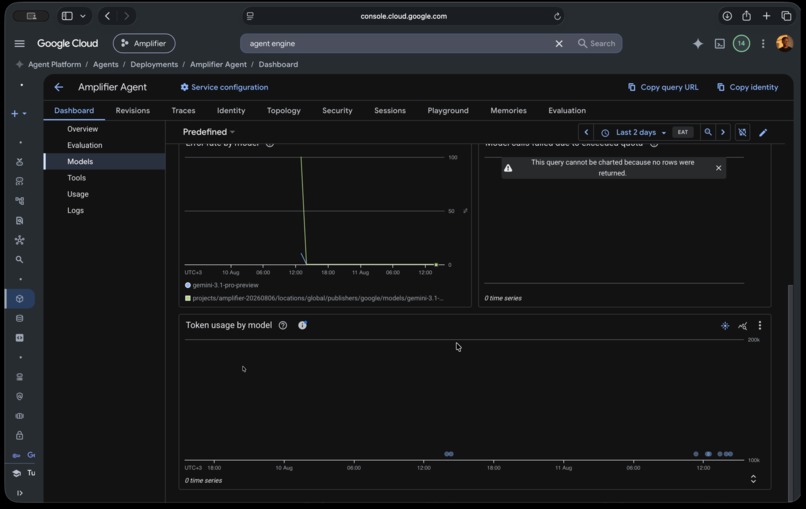This screenshot has width=806, height=509.
Task: Open the Evaluation tab in top tab bar
Action: point(567,111)
